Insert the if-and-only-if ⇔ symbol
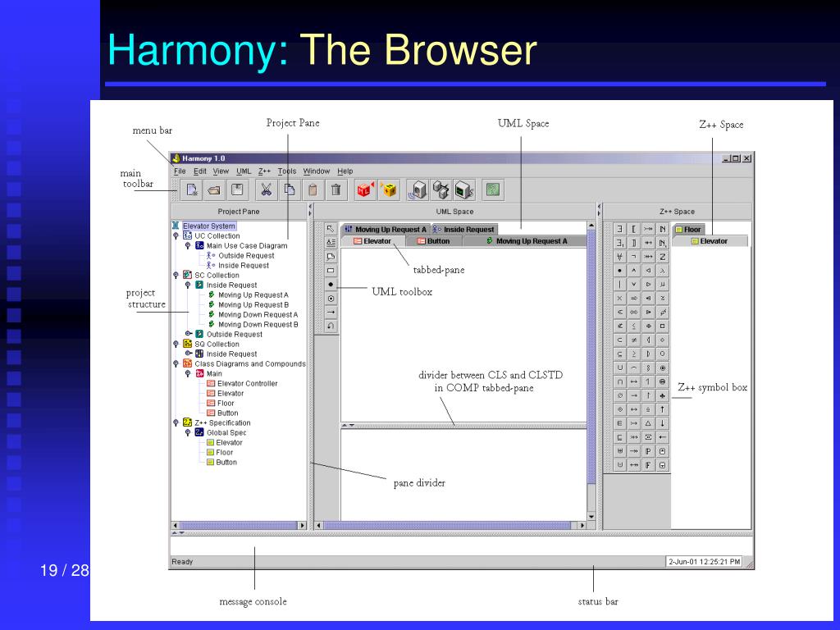Image resolution: width=840 pixels, height=630 pixels. tap(634, 313)
